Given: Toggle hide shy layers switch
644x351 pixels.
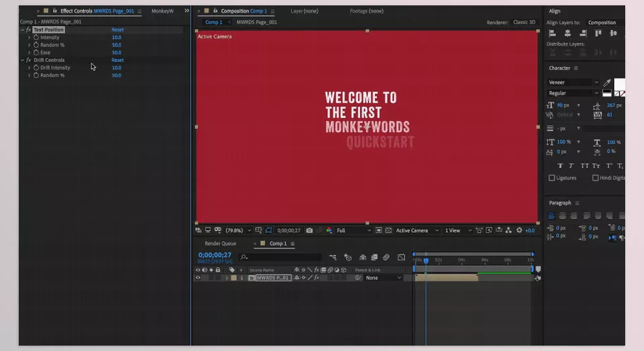Looking at the screenshot, I should [x=363, y=257].
